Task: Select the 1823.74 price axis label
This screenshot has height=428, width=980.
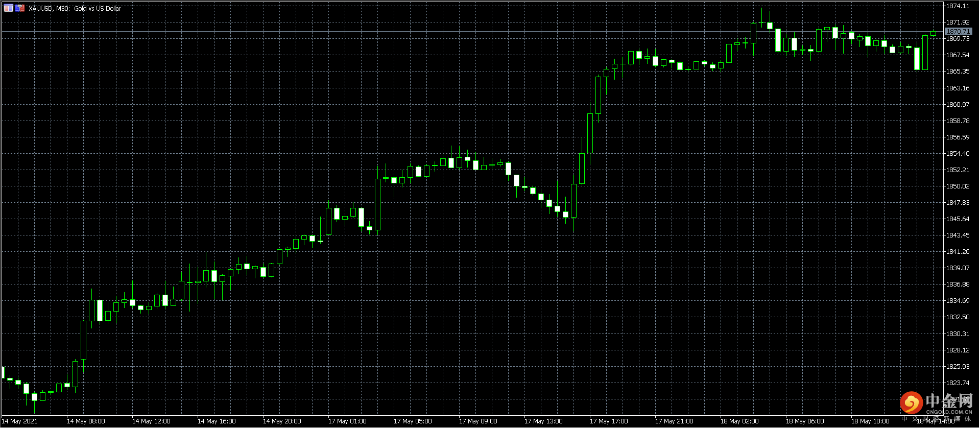Action: 958,383
